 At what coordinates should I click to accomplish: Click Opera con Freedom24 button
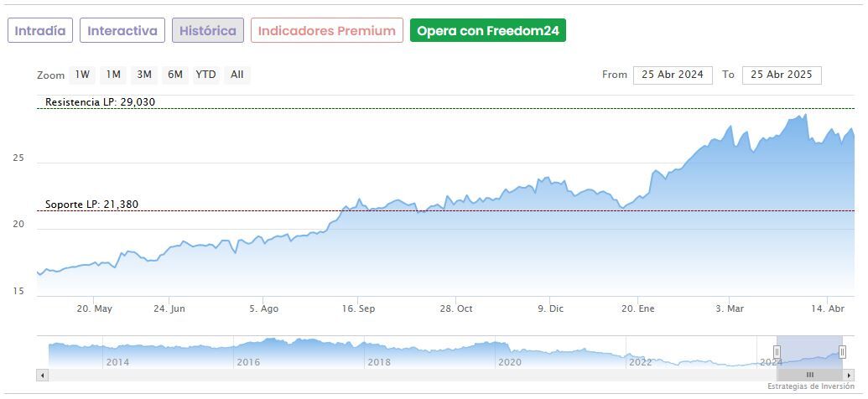487,31
